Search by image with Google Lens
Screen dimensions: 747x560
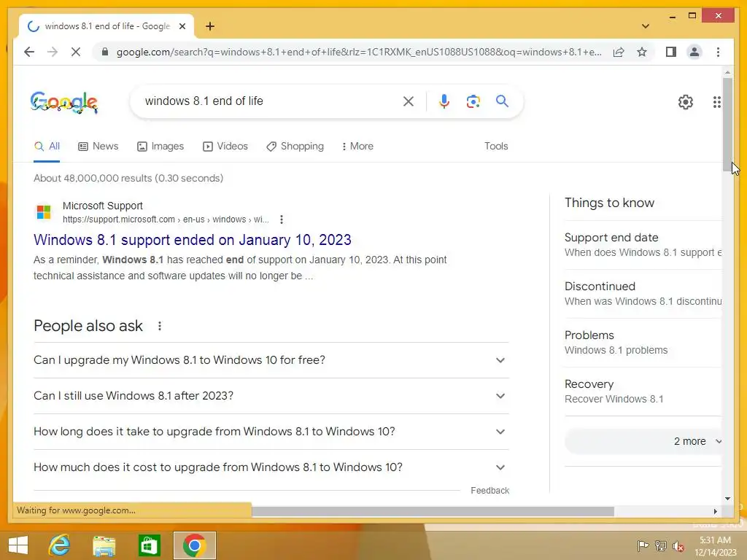473,101
